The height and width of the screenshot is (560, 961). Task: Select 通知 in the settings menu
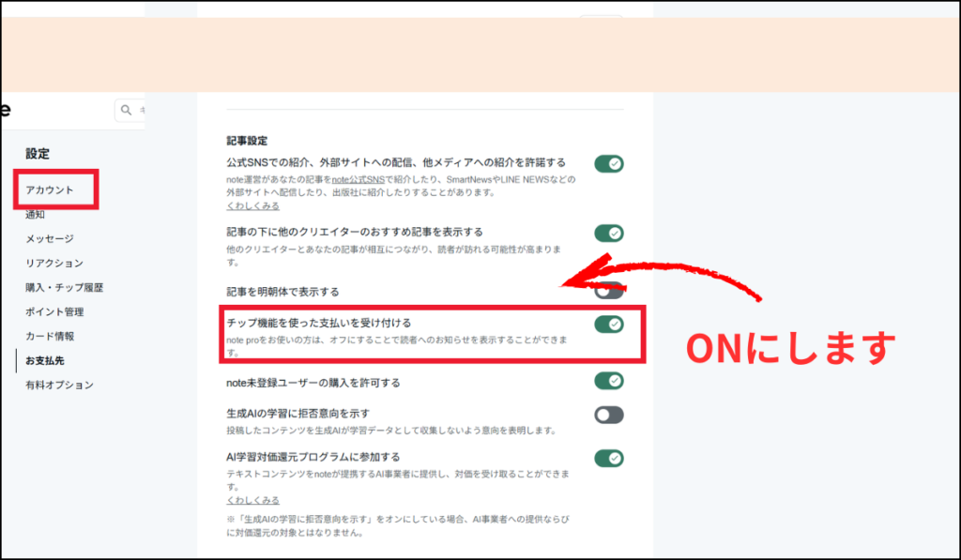pyautogui.click(x=35, y=215)
